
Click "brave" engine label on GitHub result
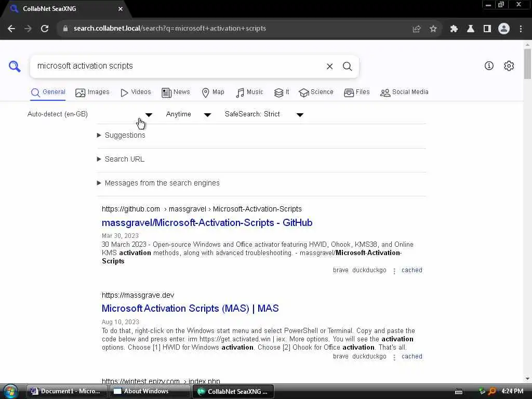point(341,270)
